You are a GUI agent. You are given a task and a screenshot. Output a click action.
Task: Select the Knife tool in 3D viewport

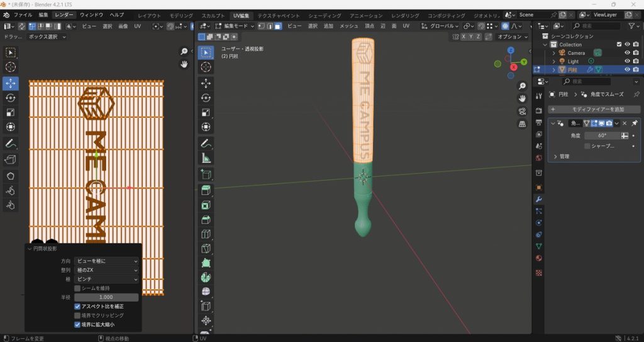[x=206, y=248]
